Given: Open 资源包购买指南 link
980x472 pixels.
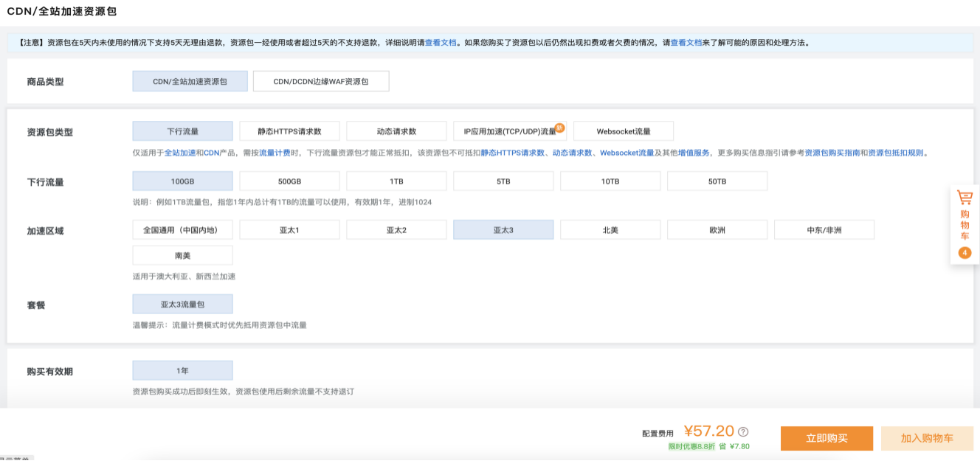Looking at the screenshot, I should 832,153.
